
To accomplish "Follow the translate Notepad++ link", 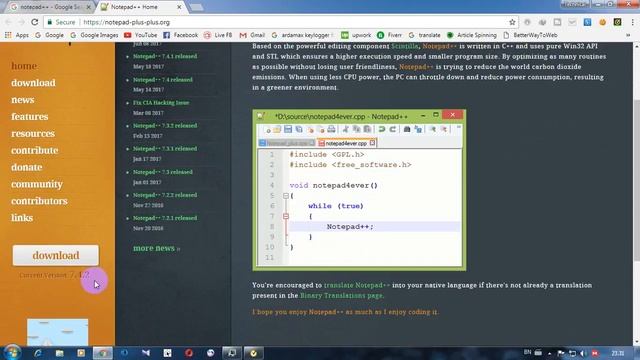I will pyautogui.click(x=357, y=285).
